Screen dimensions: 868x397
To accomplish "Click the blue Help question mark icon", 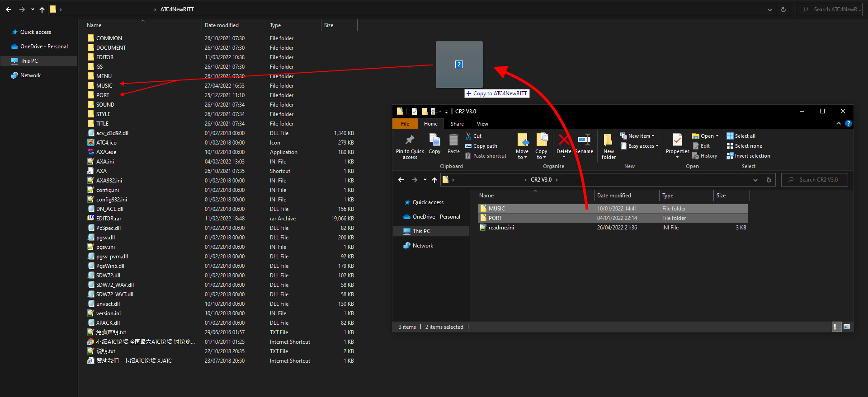I will (x=848, y=123).
